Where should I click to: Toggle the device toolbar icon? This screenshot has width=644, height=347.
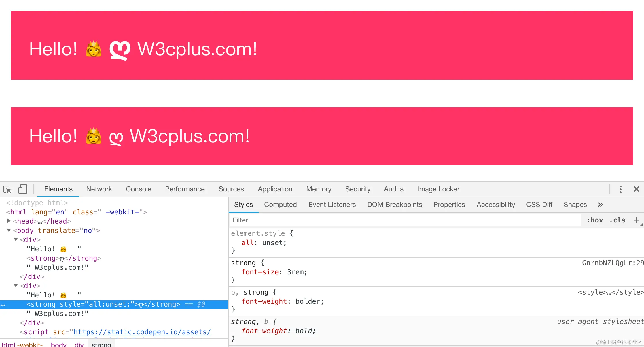coord(22,189)
